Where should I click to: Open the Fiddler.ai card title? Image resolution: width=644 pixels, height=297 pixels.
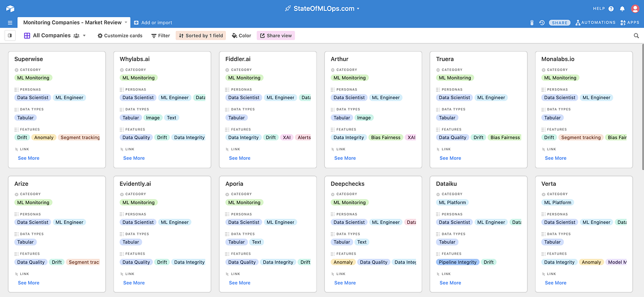click(x=238, y=59)
